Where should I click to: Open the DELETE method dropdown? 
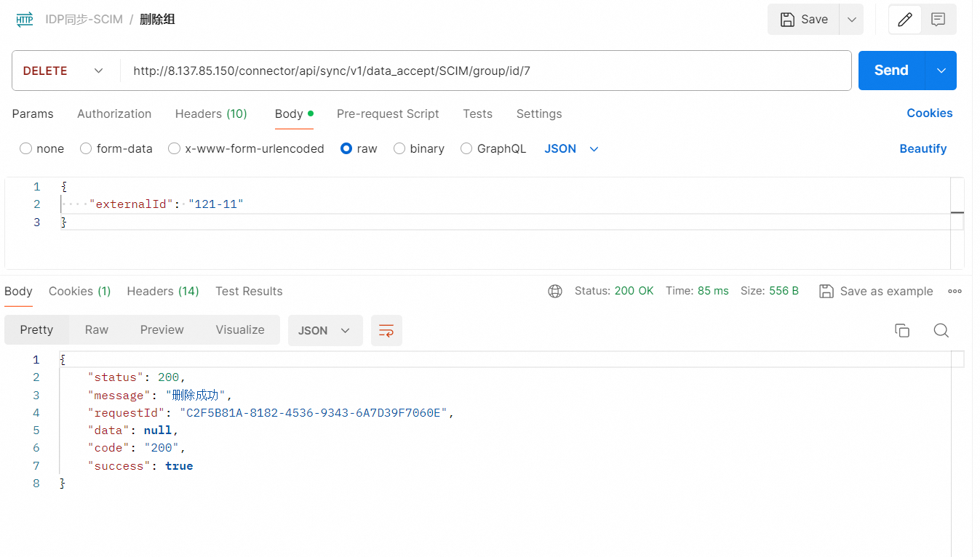[63, 71]
